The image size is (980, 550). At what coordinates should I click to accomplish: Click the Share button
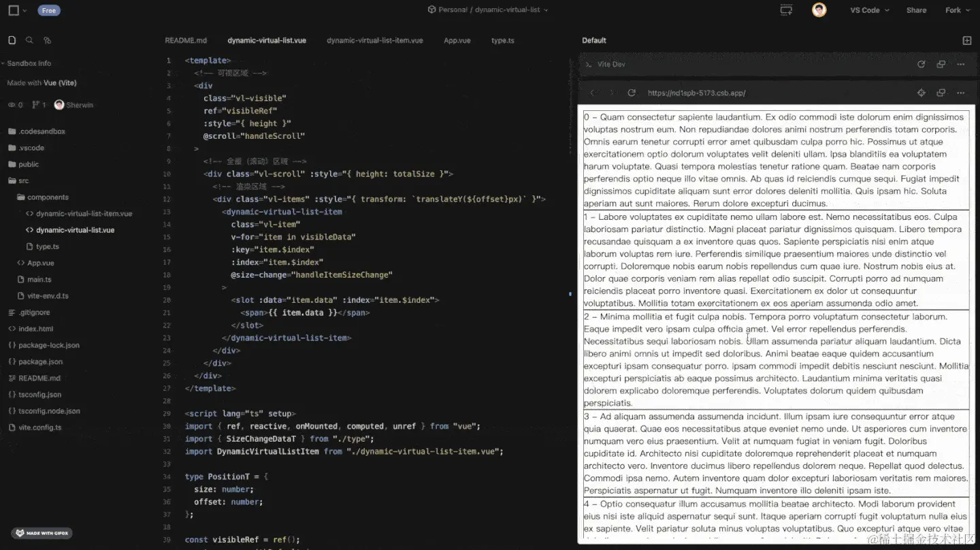coord(917,10)
